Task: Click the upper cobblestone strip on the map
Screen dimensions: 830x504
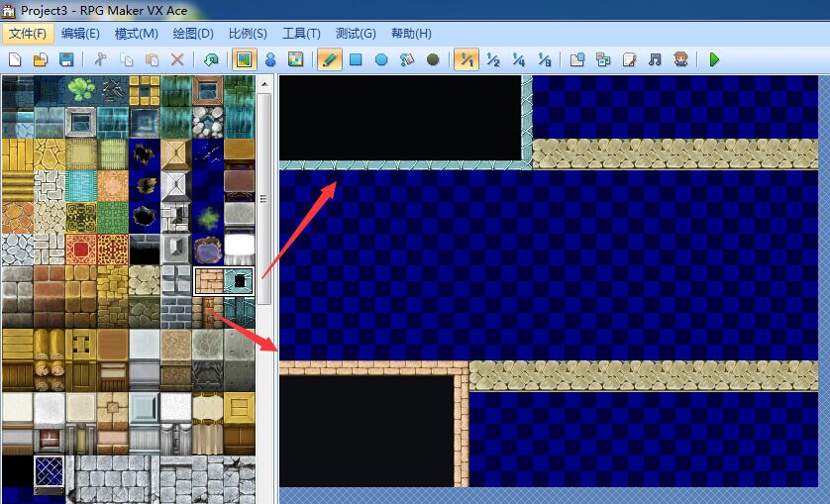Action: (x=674, y=154)
